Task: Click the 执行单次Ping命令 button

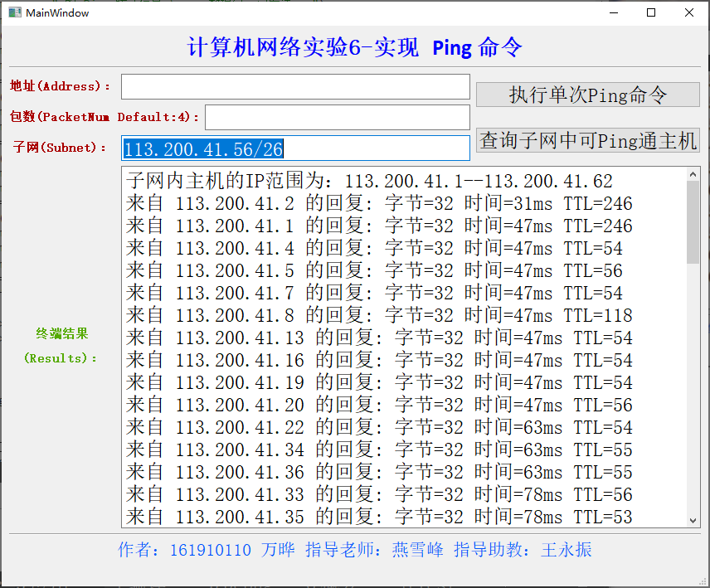Action: coord(588,95)
